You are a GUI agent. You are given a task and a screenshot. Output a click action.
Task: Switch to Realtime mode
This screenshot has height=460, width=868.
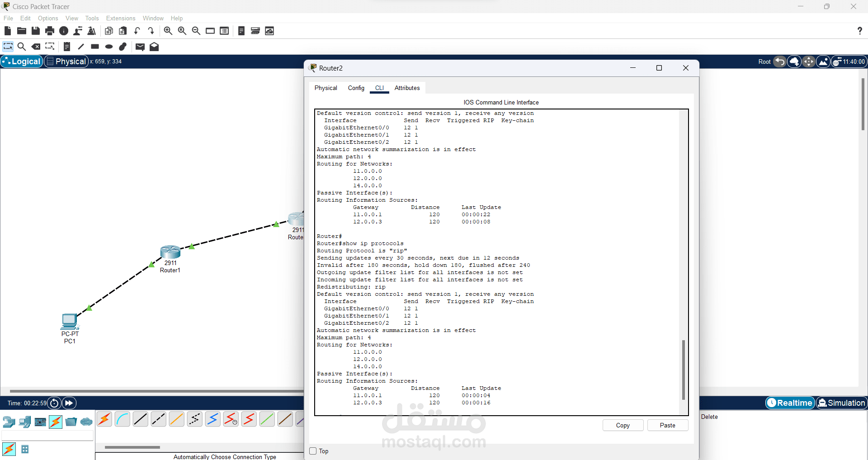(790, 403)
